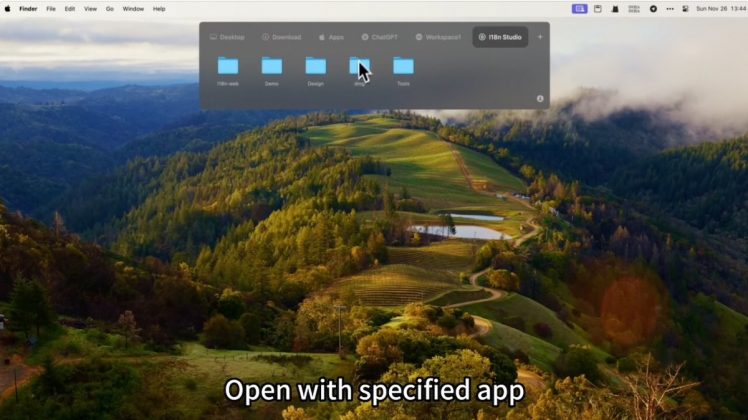Open Control Center in menu bar
The height and width of the screenshot is (420, 748).
(x=685, y=8)
